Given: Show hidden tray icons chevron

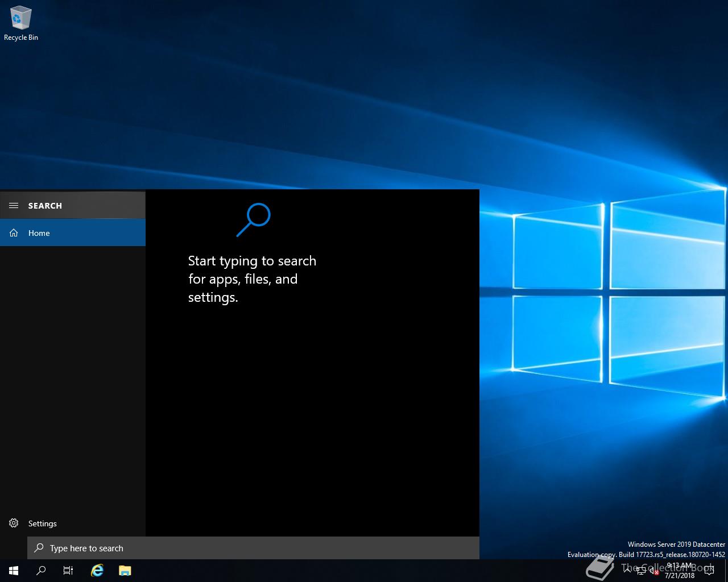Looking at the screenshot, I should pos(627,571).
